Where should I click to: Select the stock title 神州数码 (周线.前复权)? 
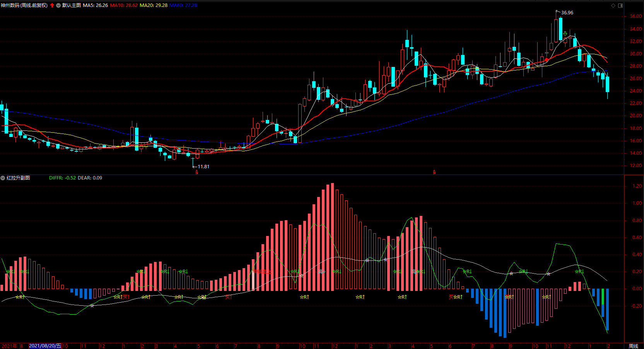24,5
